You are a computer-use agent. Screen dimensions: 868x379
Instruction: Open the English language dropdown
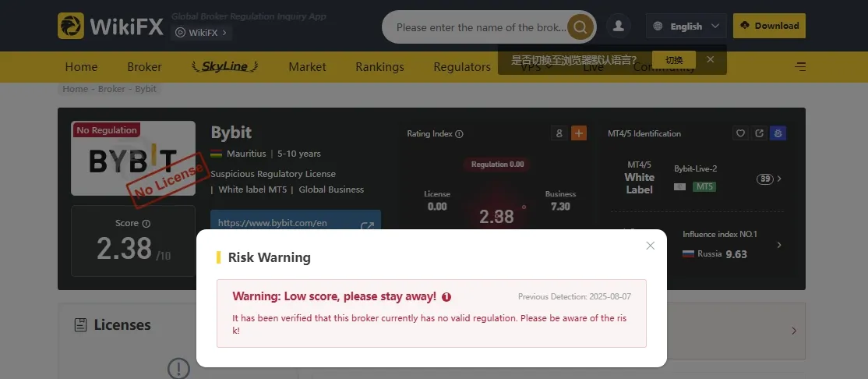(686, 26)
